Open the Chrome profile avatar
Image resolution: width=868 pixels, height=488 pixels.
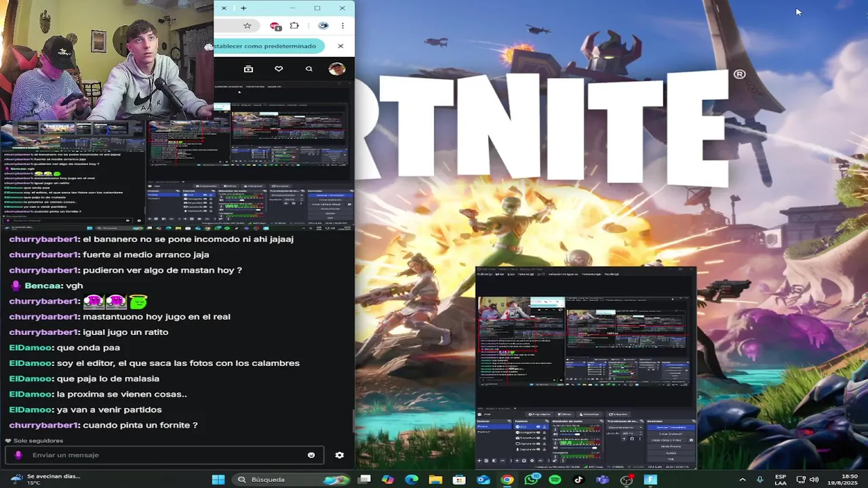click(323, 26)
